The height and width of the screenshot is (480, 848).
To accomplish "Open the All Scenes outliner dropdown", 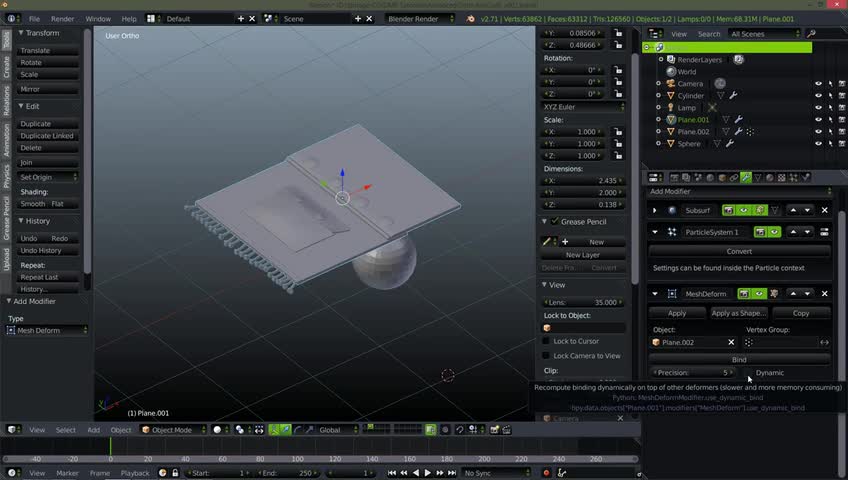I will pyautogui.click(x=764, y=34).
